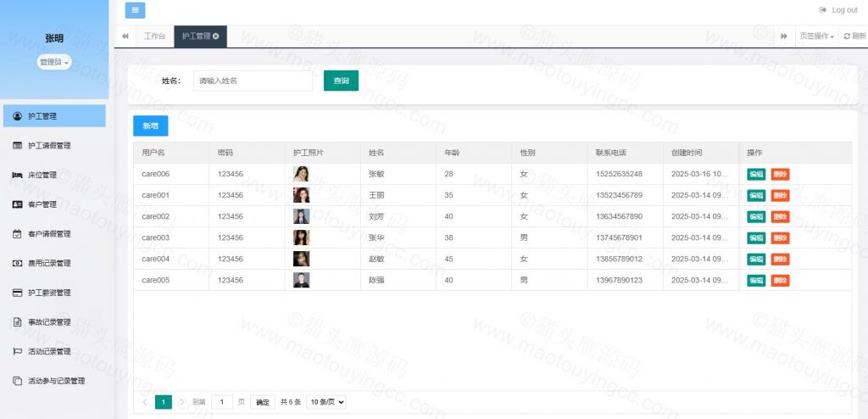Delete the care001 row with 删除
The height and width of the screenshot is (419, 868).
click(780, 195)
